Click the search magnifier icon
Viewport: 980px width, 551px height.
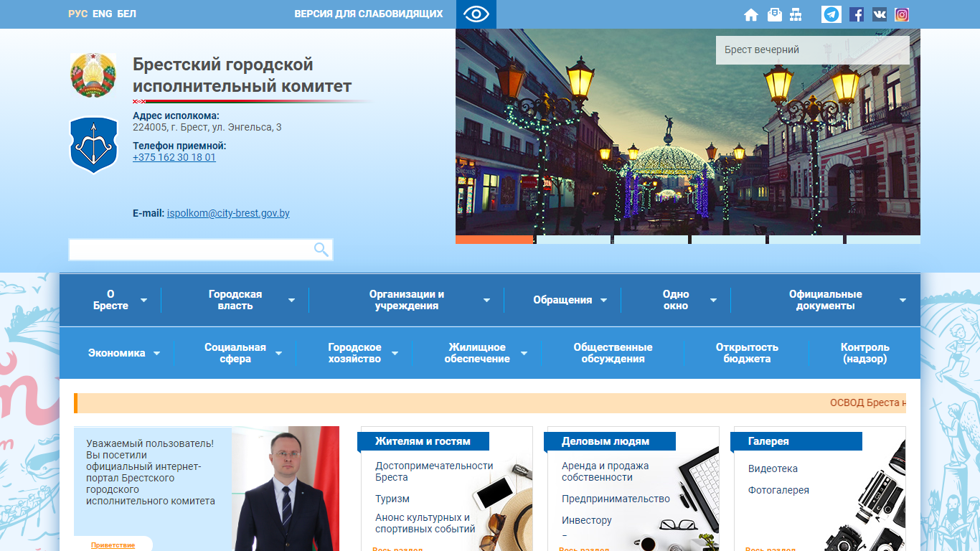pos(321,250)
